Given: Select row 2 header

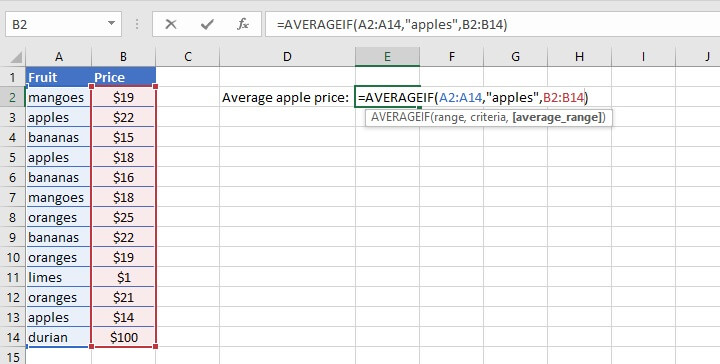Looking at the screenshot, I should 13,97.
